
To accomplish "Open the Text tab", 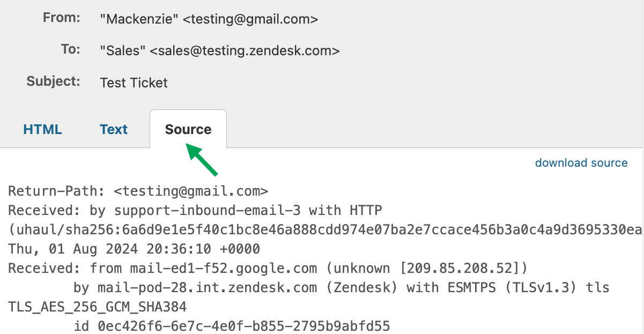I will click(114, 129).
